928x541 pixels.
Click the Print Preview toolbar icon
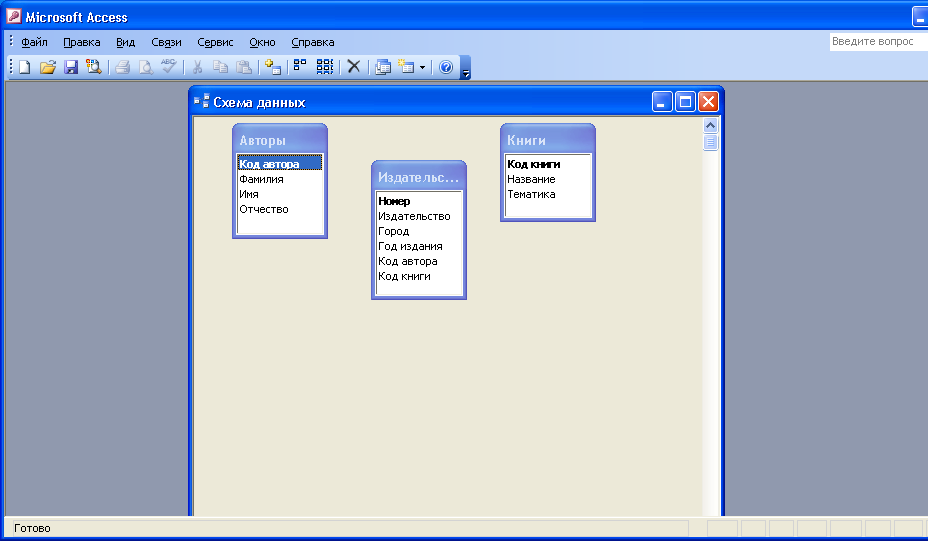tap(146, 67)
